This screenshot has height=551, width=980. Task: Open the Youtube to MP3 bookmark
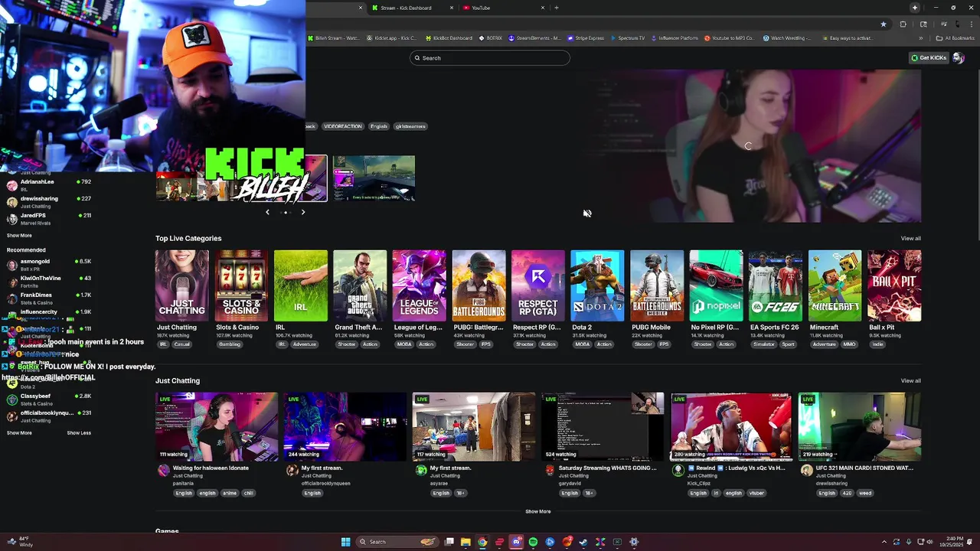(730, 38)
